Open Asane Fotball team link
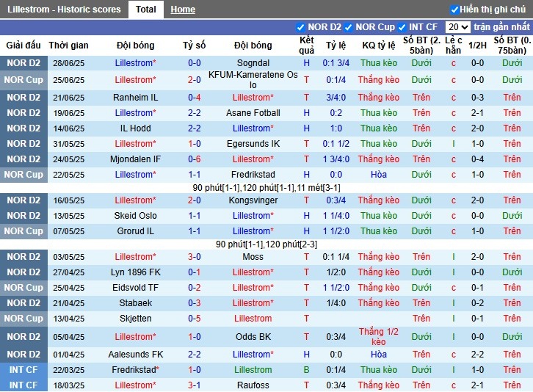The image size is (533, 392). 253,113
